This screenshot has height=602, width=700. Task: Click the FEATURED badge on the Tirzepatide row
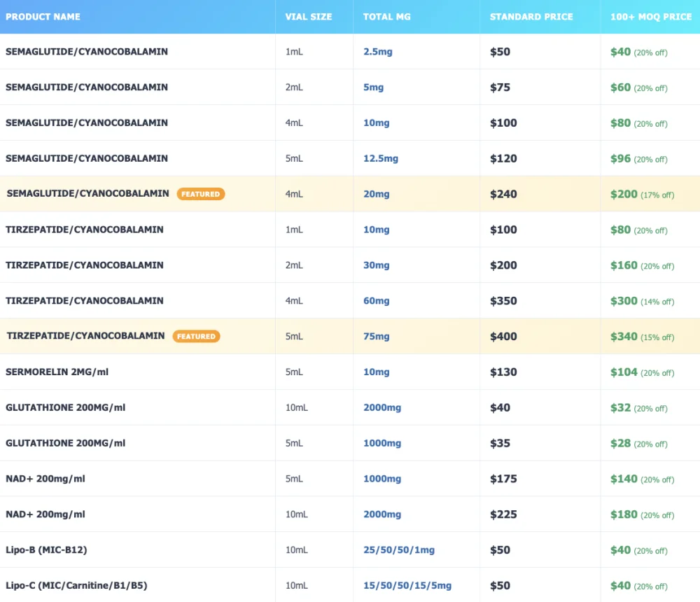196,336
